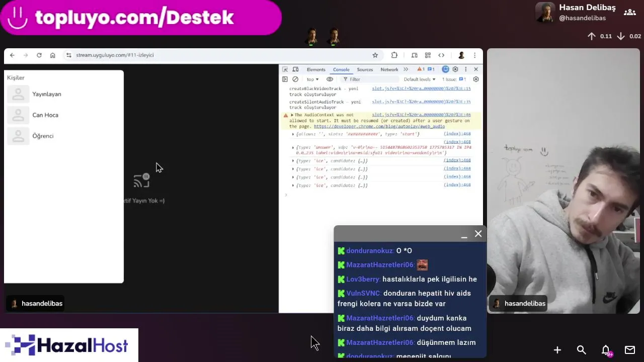
Task: Open the participants icon beside Hasan Delibaş
Action: tap(629, 12)
